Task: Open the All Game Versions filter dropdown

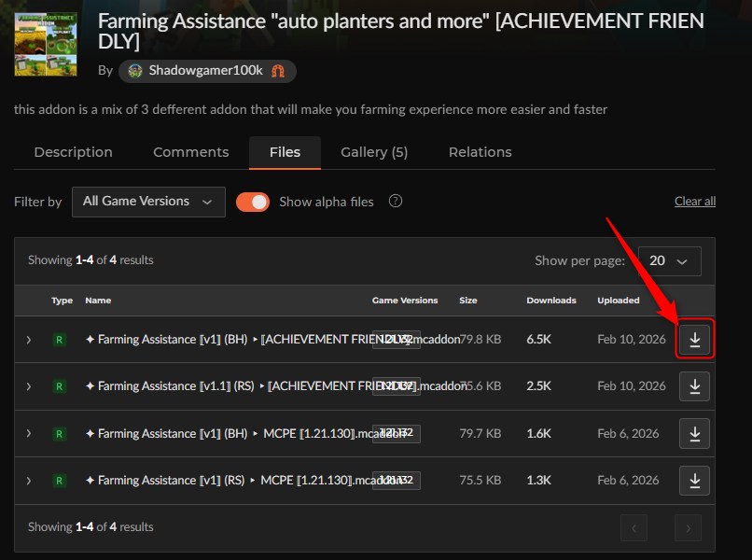Action: point(148,202)
